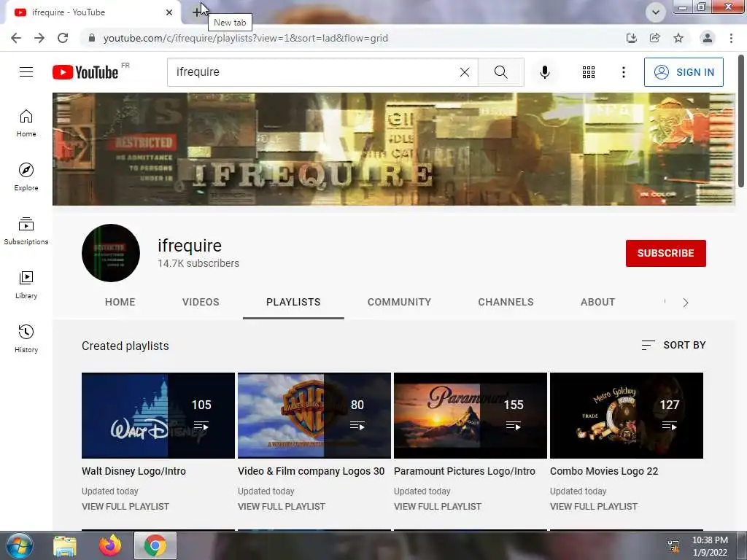This screenshot has height=560, width=747.
Task: Open Library in the sidebar
Action: (26, 285)
